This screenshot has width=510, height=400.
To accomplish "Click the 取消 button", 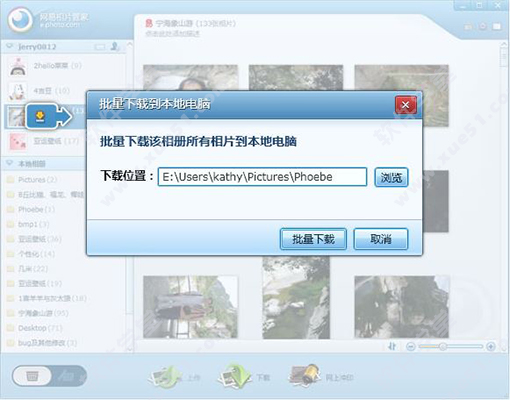I will tap(381, 239).
